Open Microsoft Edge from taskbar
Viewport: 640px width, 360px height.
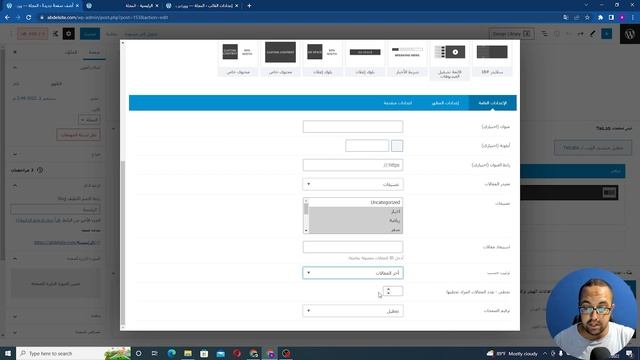click(171, 353)
